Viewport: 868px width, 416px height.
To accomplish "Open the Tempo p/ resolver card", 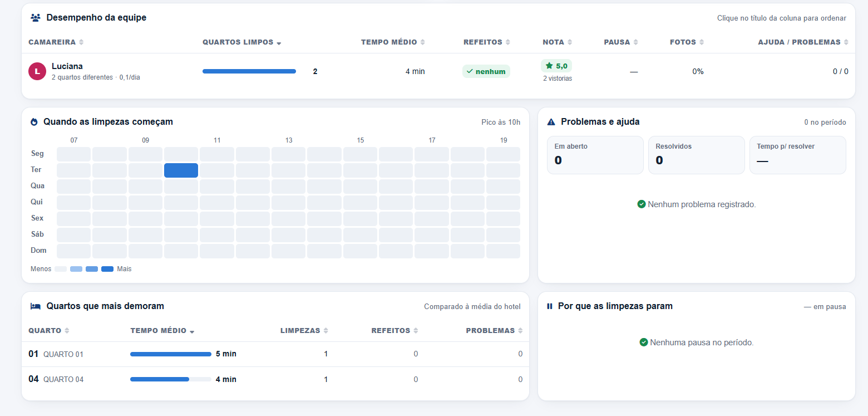I will coord(798,155).
